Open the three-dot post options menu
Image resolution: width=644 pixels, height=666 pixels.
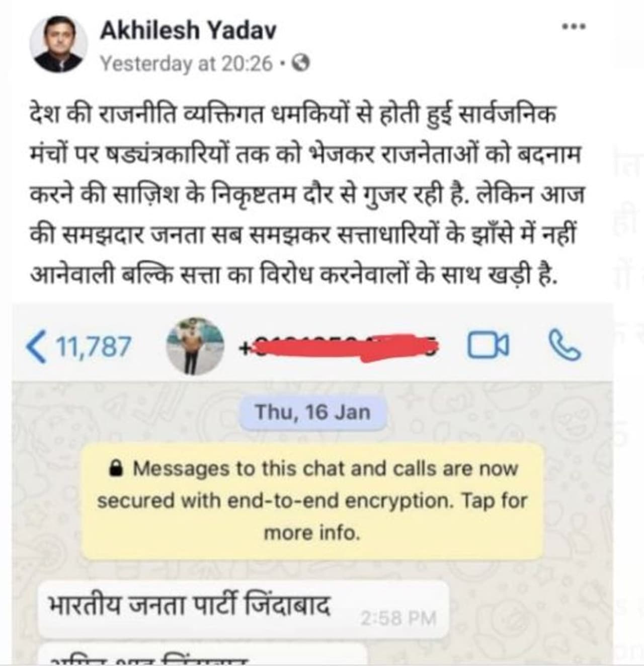(x=574, y=26)
